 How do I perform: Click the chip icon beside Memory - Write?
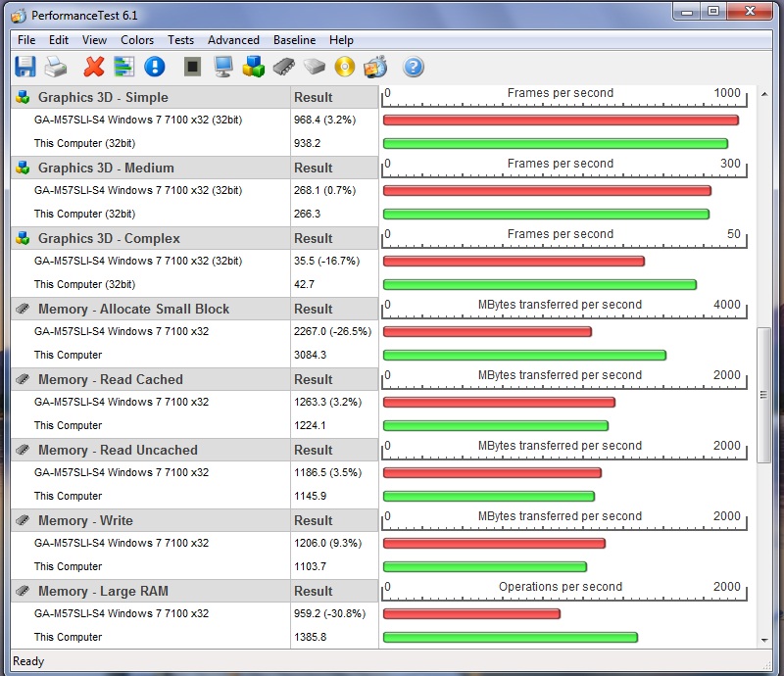pos(23,520)
